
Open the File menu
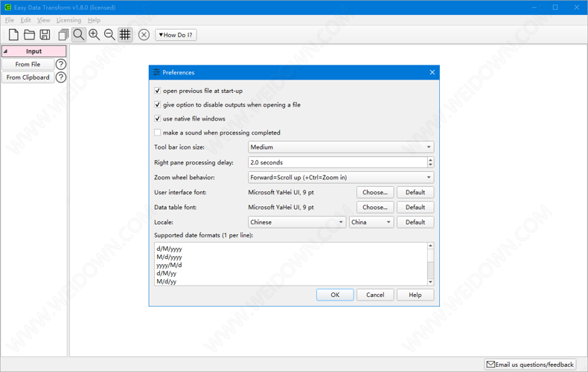pyautogui.click(x=10, y=20)
